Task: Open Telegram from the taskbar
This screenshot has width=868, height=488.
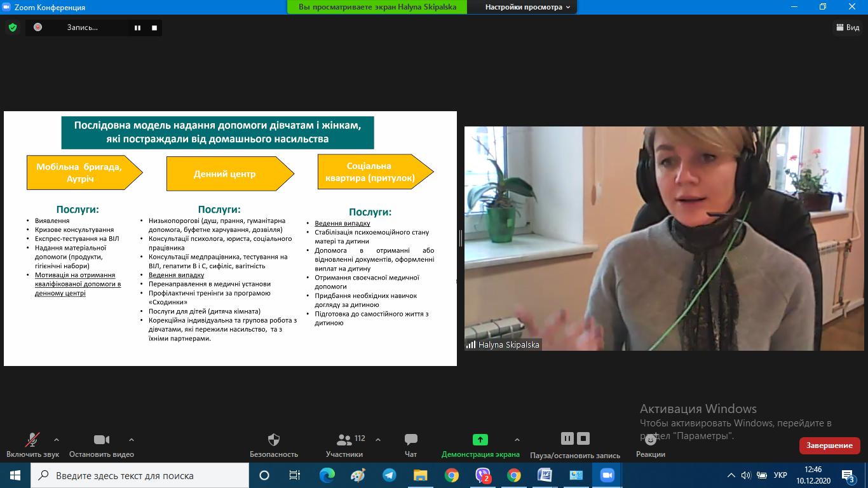Action: (x=389, y=475)
